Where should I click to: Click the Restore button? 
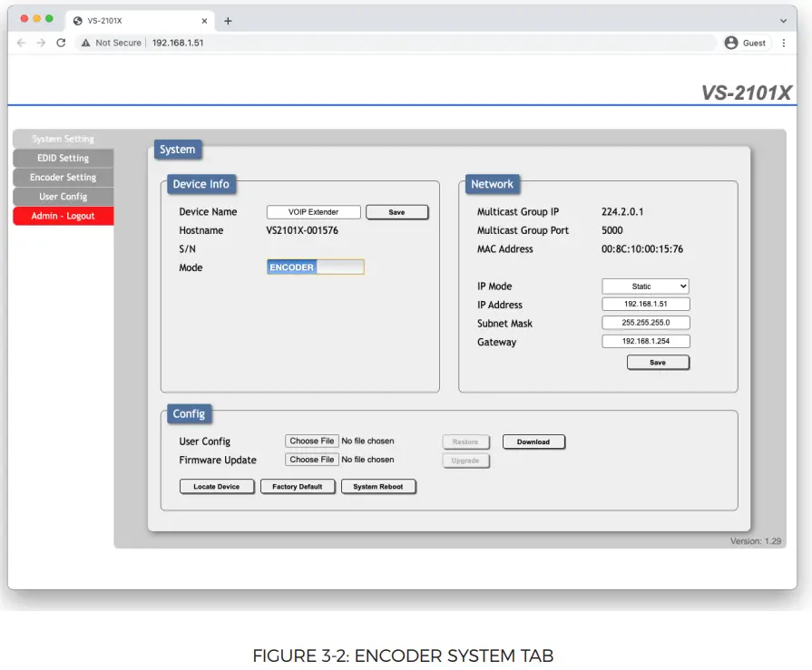click(x=465, y=442)
